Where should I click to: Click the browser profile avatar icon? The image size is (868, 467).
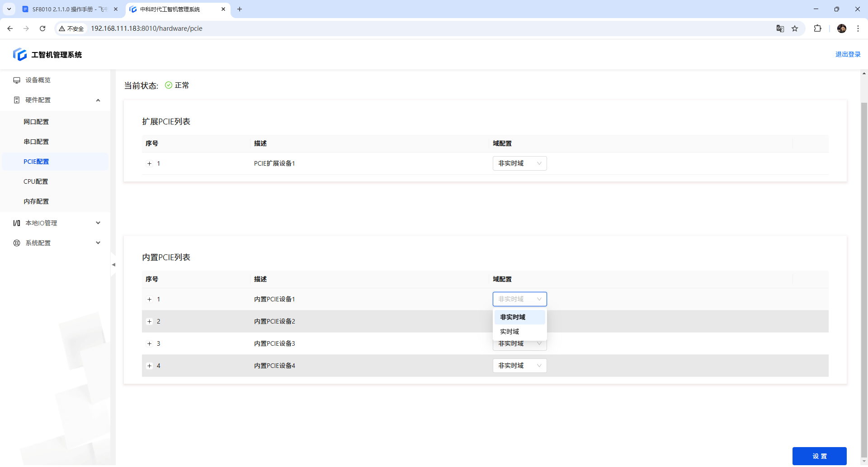tap(841, 29)
